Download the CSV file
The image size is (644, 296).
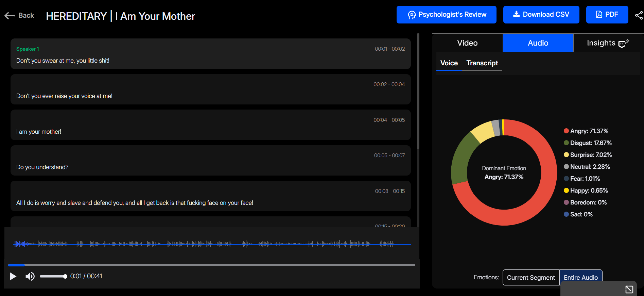[x=541, y=15]
